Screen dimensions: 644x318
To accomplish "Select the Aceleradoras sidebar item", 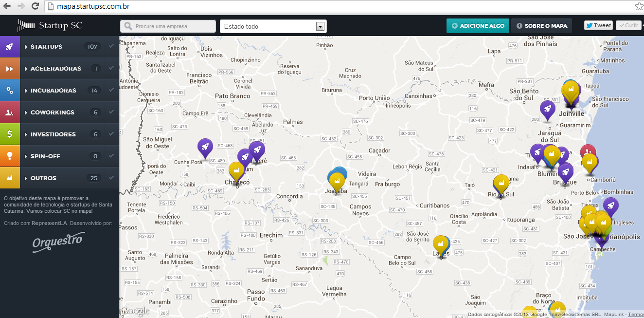I will point(55,69).
